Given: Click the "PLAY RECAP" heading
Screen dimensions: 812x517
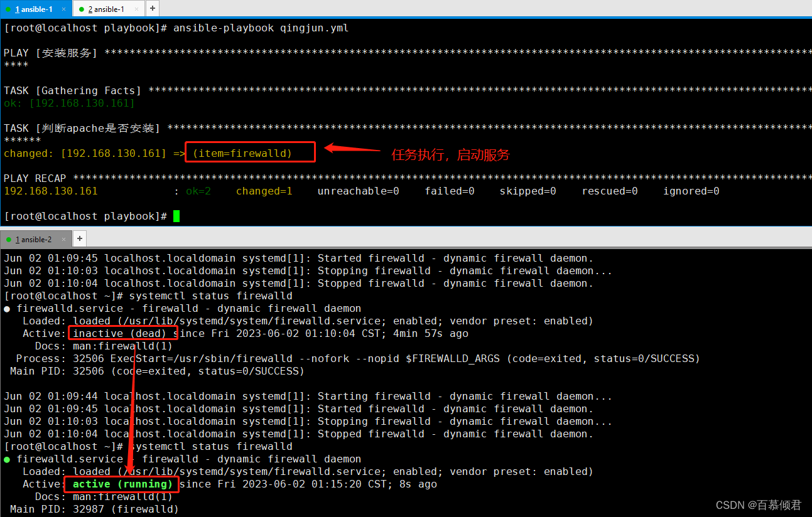Looking at the screenshot, I should tap(35, 178).
